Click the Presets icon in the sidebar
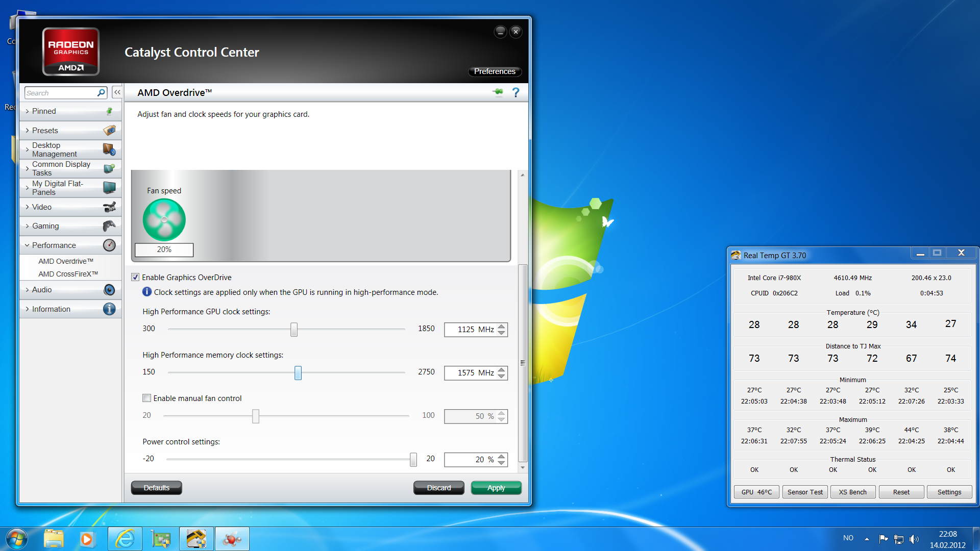This screenshot has width=980, height=551. 109,130
